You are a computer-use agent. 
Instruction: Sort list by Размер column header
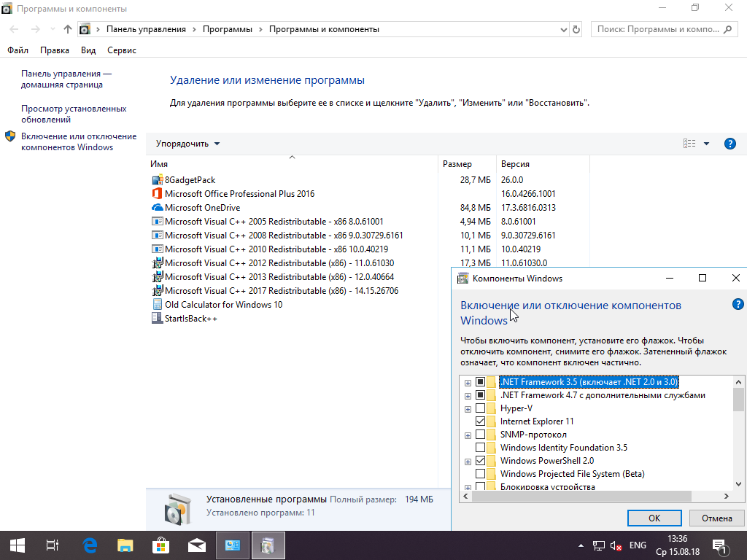point(467,164)
